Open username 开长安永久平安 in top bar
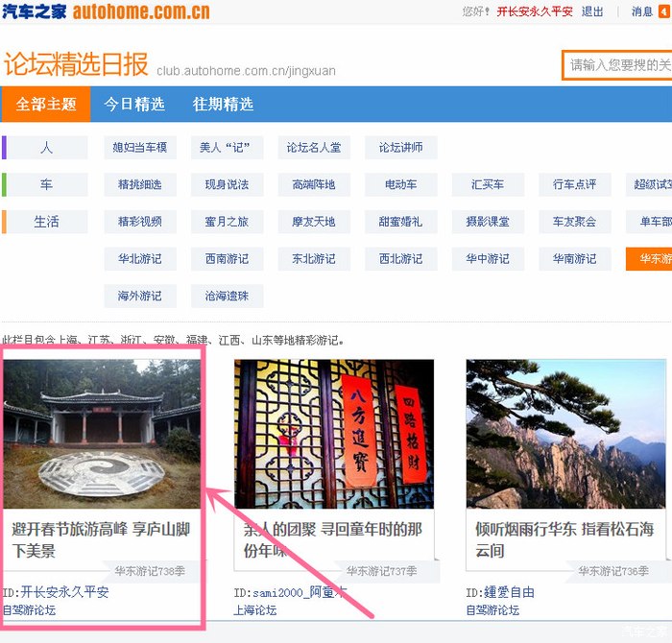 click(535, 12)
